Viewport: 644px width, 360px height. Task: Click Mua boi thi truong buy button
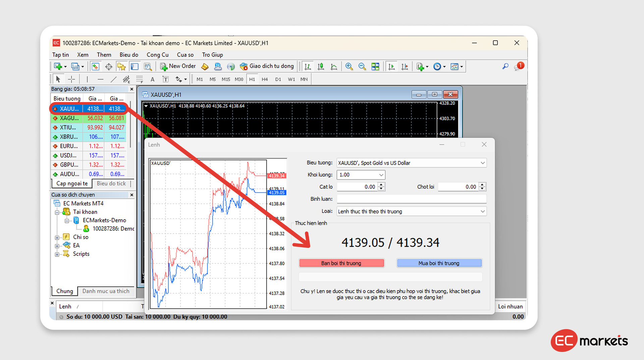(439, 263)
